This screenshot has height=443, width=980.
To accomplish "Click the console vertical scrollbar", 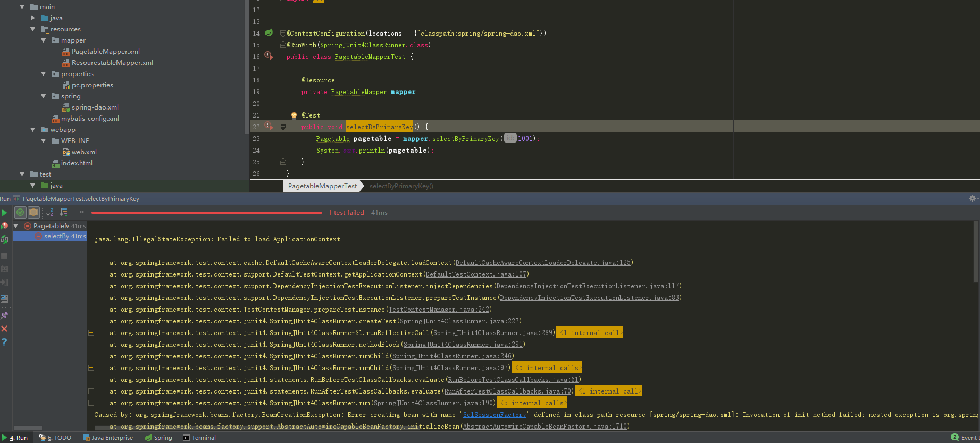I will tap(976, 253).
